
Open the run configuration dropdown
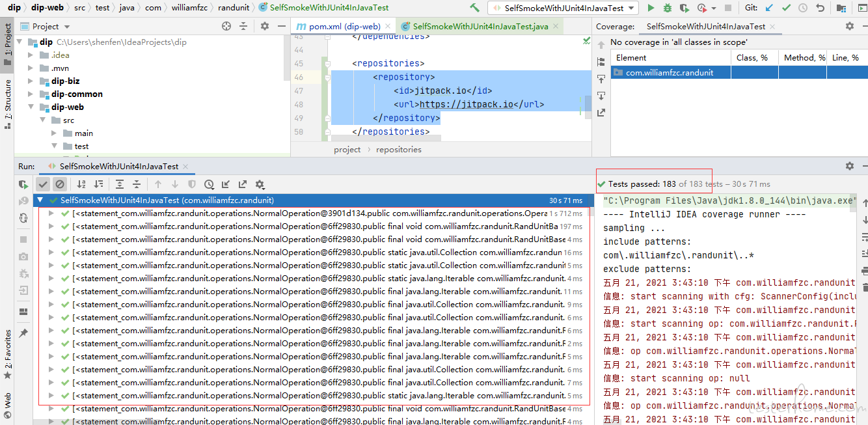(x=563, y=8)
